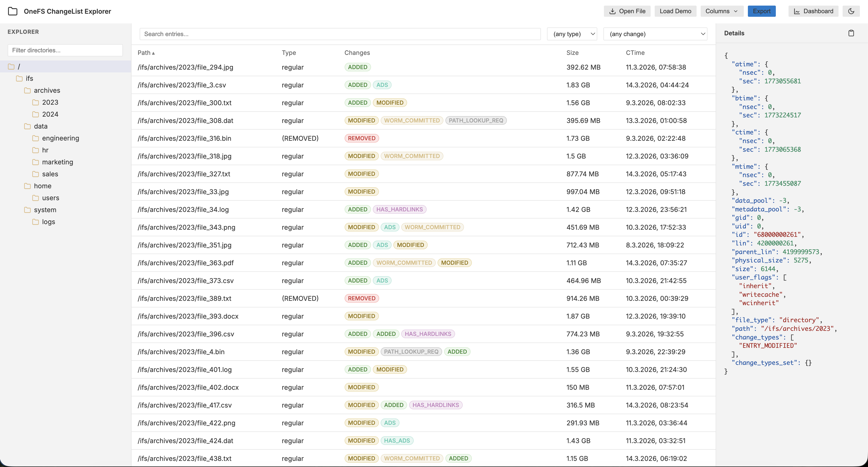
Task: Click the Search entries field
Action: pyautogui.click(x=340, y=34)
